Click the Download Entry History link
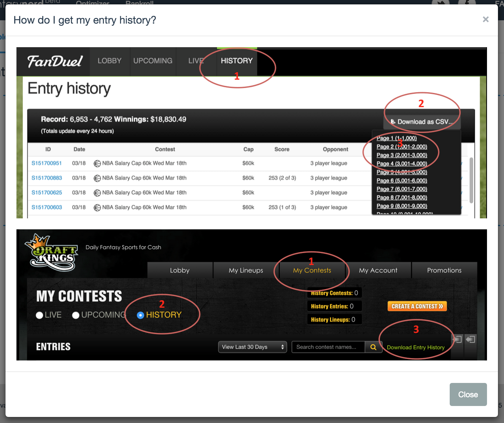 415,347
